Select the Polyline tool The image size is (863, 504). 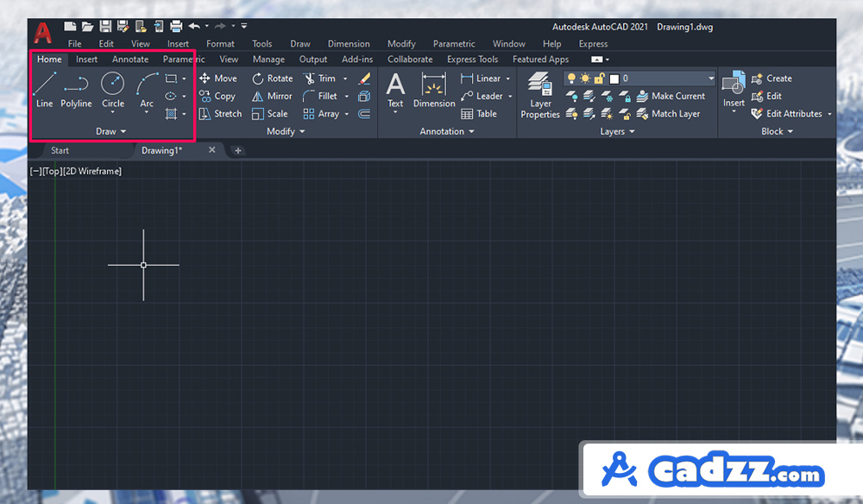coord(76,90)
